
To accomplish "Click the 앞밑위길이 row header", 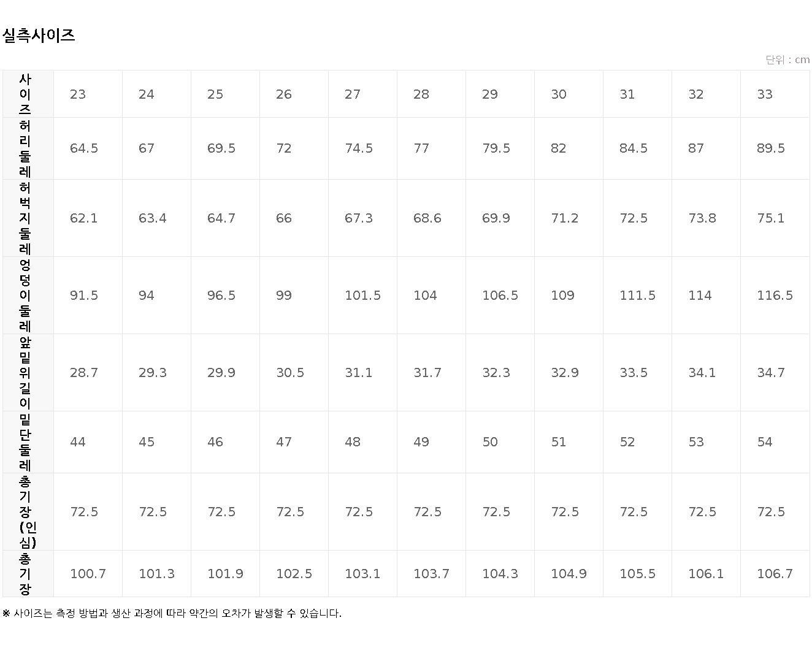I will coord(25,373).
